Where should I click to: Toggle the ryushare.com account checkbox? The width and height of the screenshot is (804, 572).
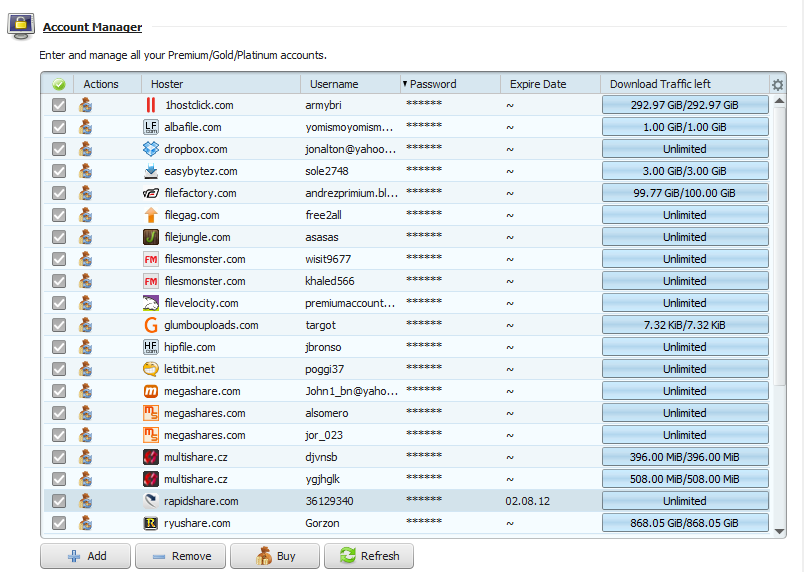[x=59, y=523]
